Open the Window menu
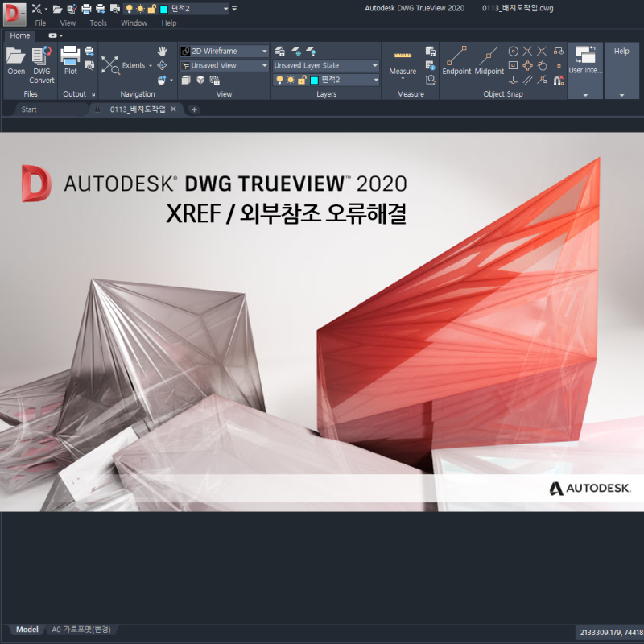 (x=134, y=23)
